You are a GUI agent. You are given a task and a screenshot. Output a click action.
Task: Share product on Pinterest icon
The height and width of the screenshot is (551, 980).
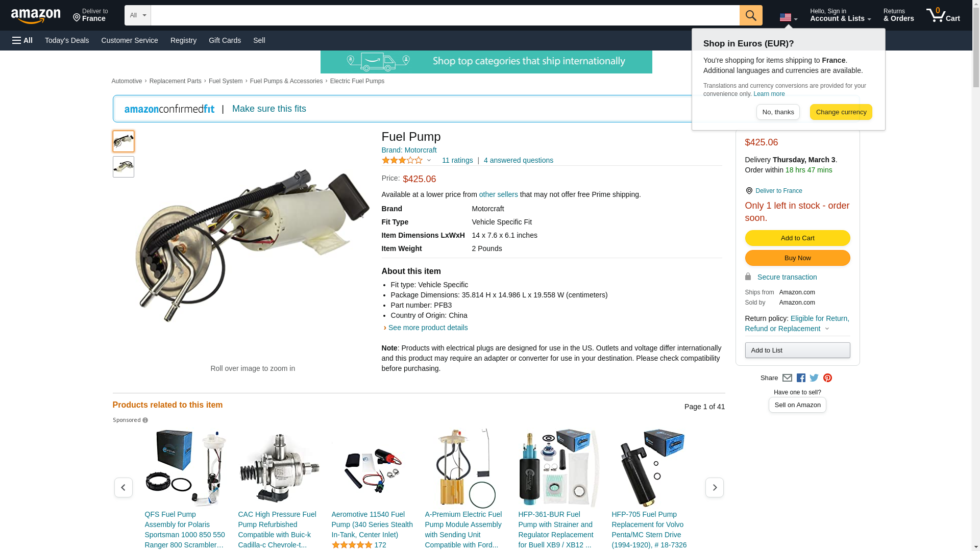coord(827,378)
